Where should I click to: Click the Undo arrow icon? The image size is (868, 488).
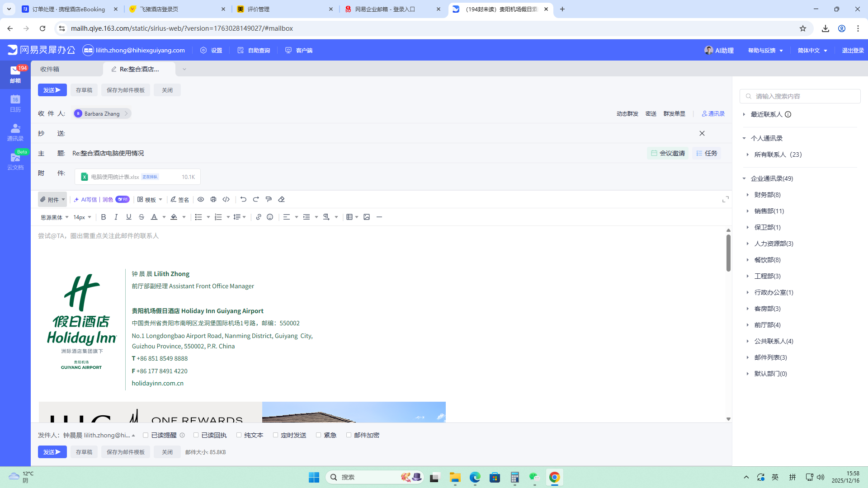[243, 199]
